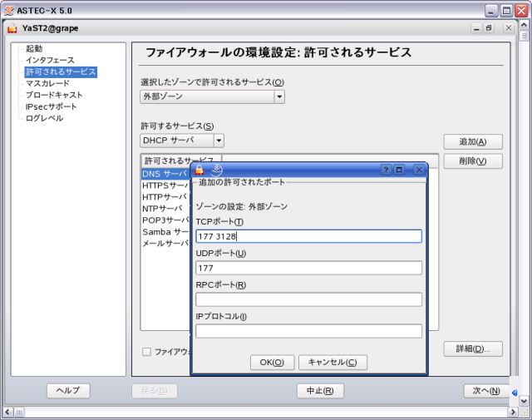This screenshot has width=532, height=420.
Task: Open IPsecサポート in the sidebar tree
Action: point(52,106)
